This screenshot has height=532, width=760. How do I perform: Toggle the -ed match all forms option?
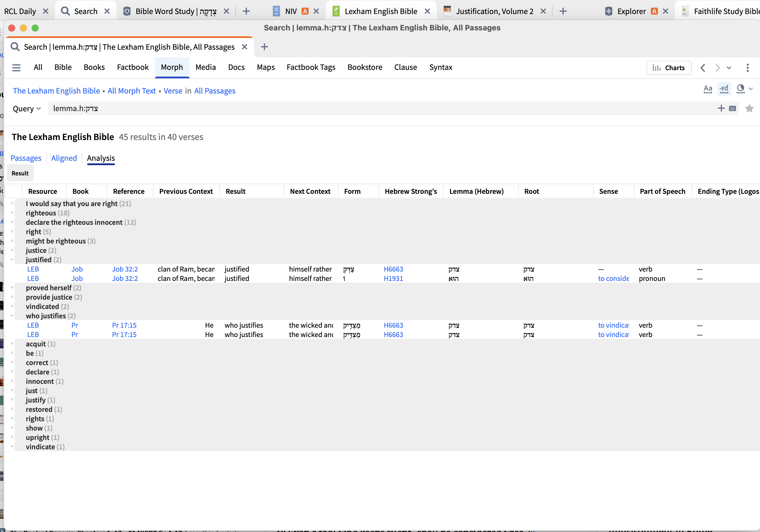pyautogui.click(x=724, y=89)
